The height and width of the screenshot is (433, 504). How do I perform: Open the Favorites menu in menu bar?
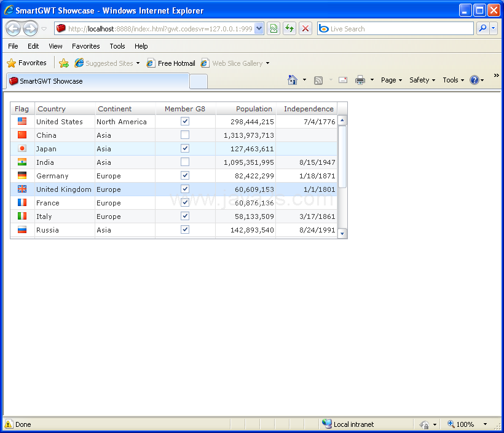[86, 46]
